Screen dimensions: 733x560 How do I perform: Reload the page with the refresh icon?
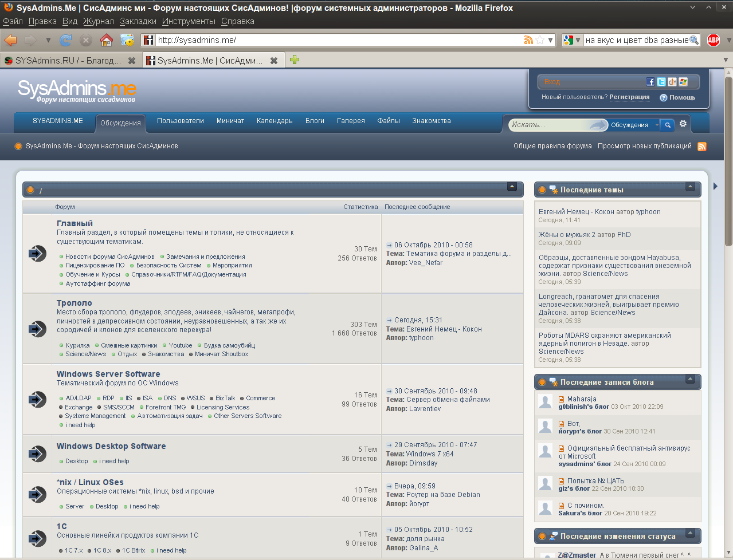(66, 40)
